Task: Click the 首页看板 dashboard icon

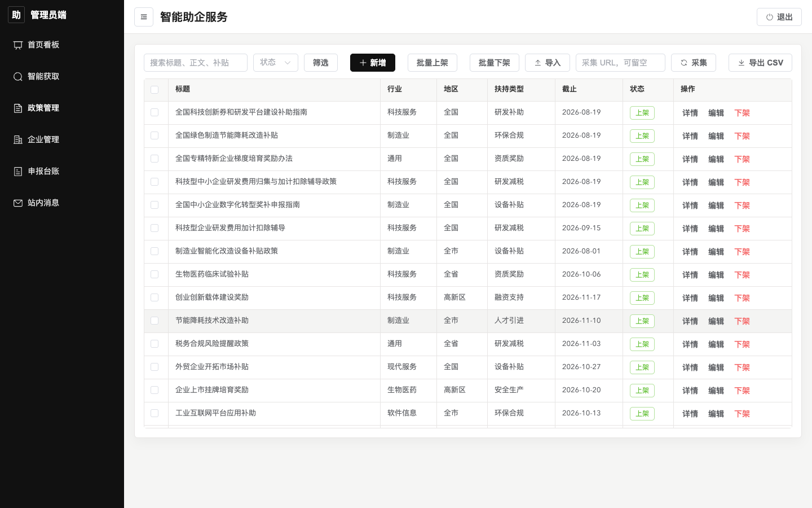Action: pos(18,45)
